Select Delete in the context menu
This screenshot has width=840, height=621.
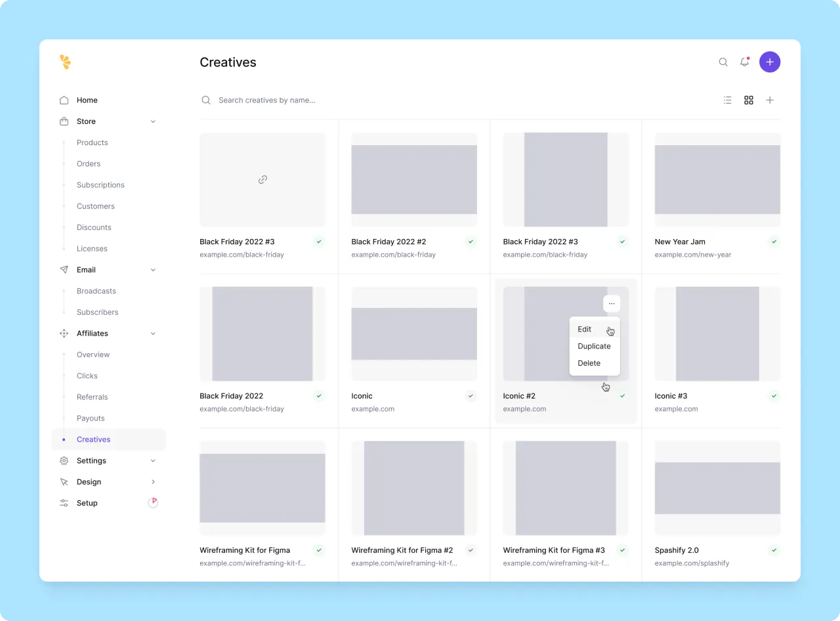(589, 363)
